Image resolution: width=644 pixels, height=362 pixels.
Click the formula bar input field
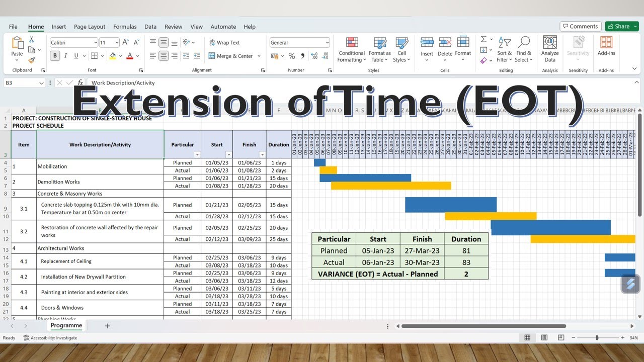[x=360, y=83]
